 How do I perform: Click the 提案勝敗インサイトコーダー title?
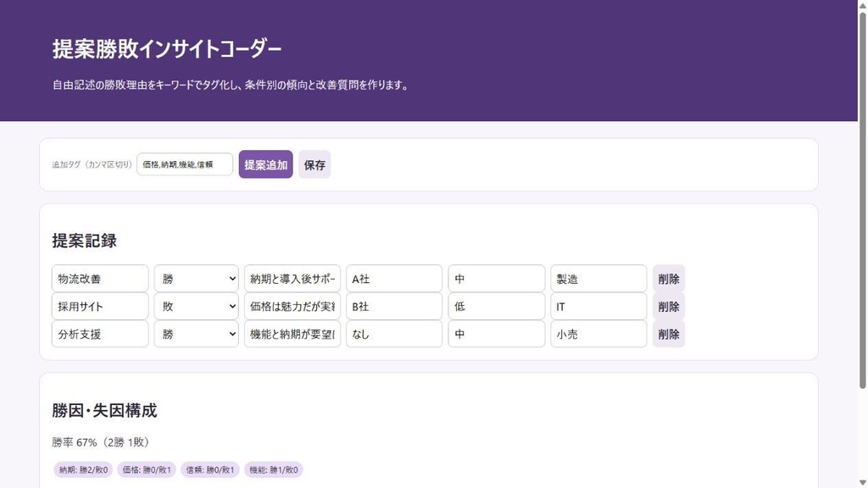click(167, 49)
